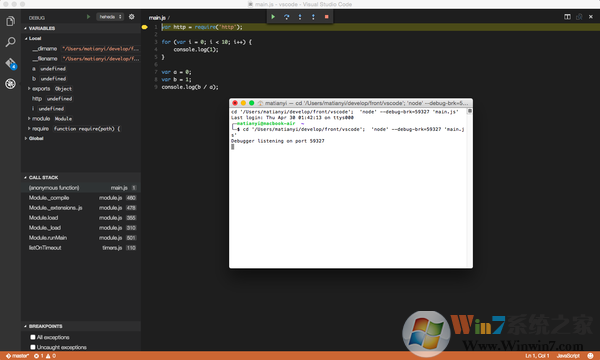Expand the exports Object variable
The image size is (600, 360).
[29, 89]
